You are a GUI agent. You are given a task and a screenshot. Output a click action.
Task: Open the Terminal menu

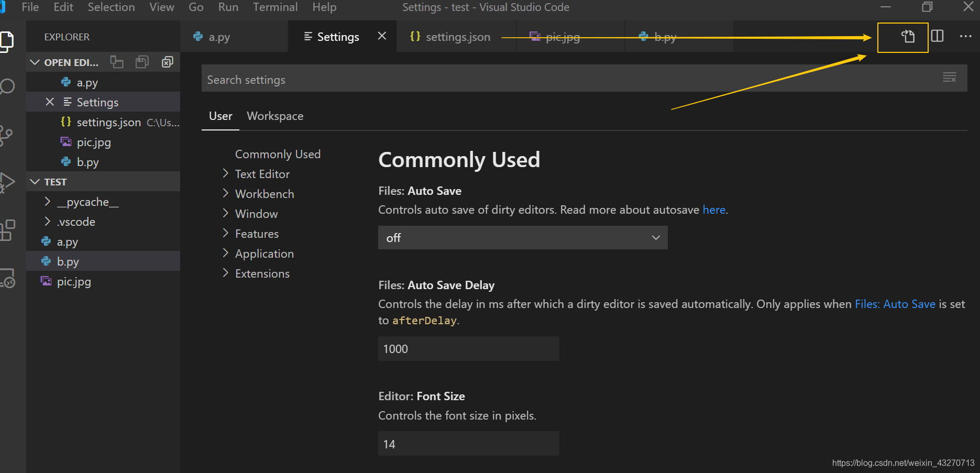point(275,7)
